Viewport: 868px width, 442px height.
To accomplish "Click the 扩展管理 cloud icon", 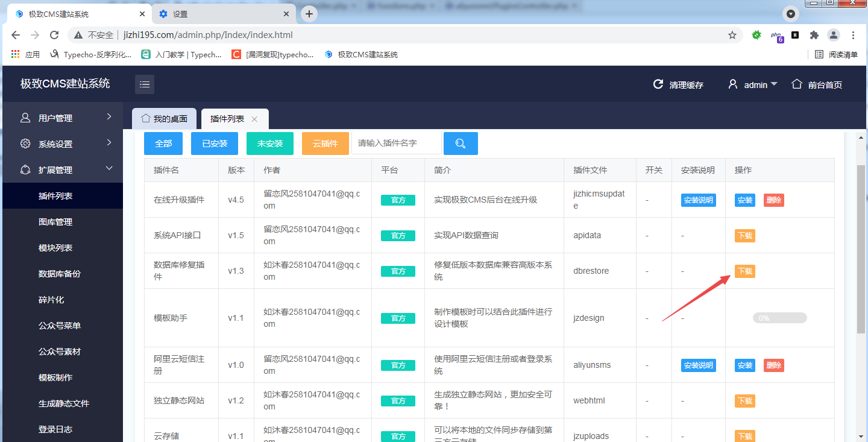I will pyautogui.click(x=24, y=169).
